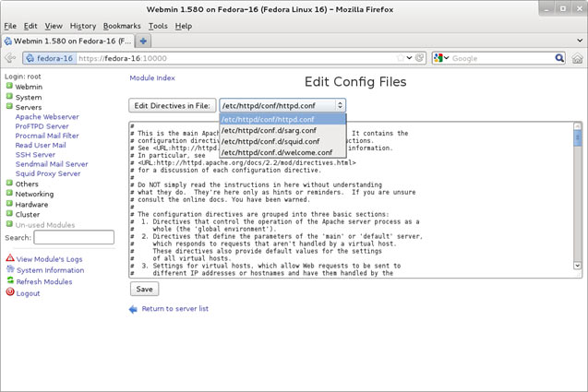The width and height of the screenshot is (588, 392).
Task: Open the Bookmarks menu
Action: coord(122,26)
